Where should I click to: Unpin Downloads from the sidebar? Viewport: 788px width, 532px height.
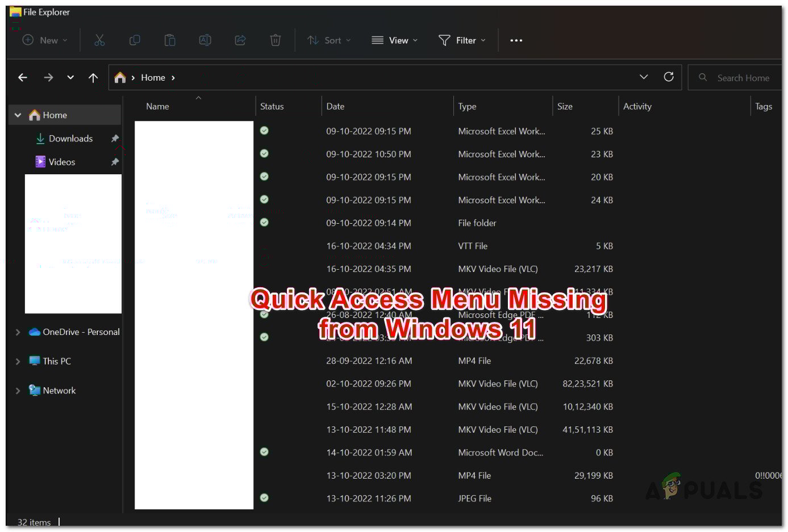click(115, 138)
